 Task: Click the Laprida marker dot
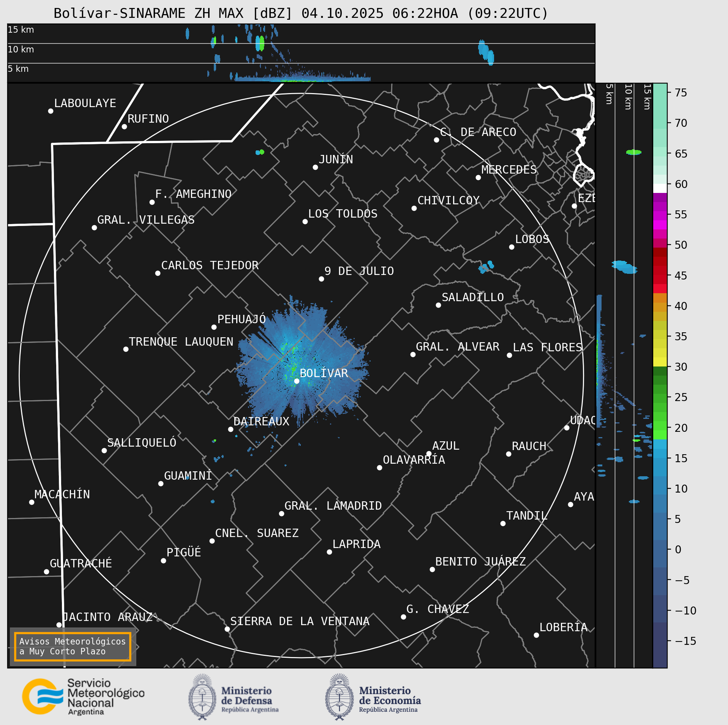pos(329,552)
